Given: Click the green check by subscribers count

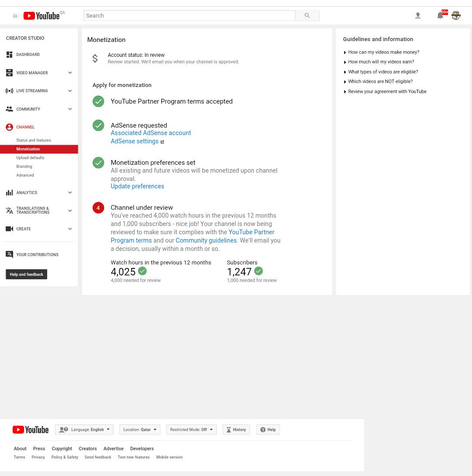Looking at the screenshot, I should [259, 271].
